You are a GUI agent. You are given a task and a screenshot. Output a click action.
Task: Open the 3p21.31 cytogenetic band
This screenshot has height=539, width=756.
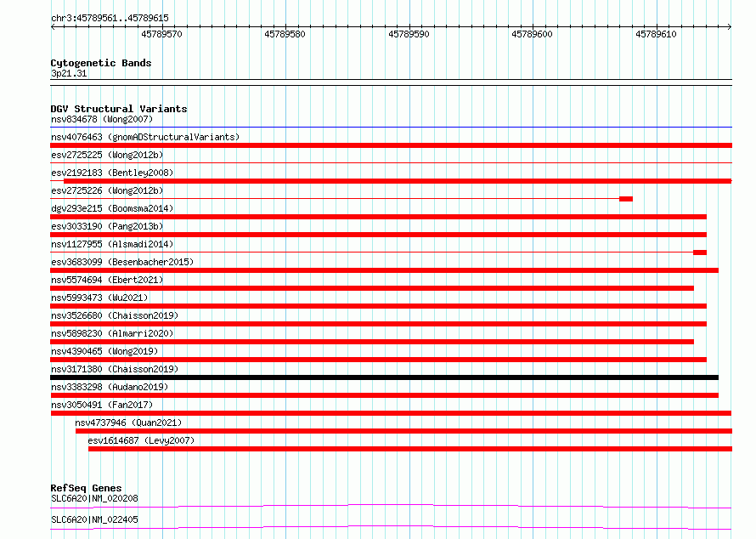click(69, 74)
